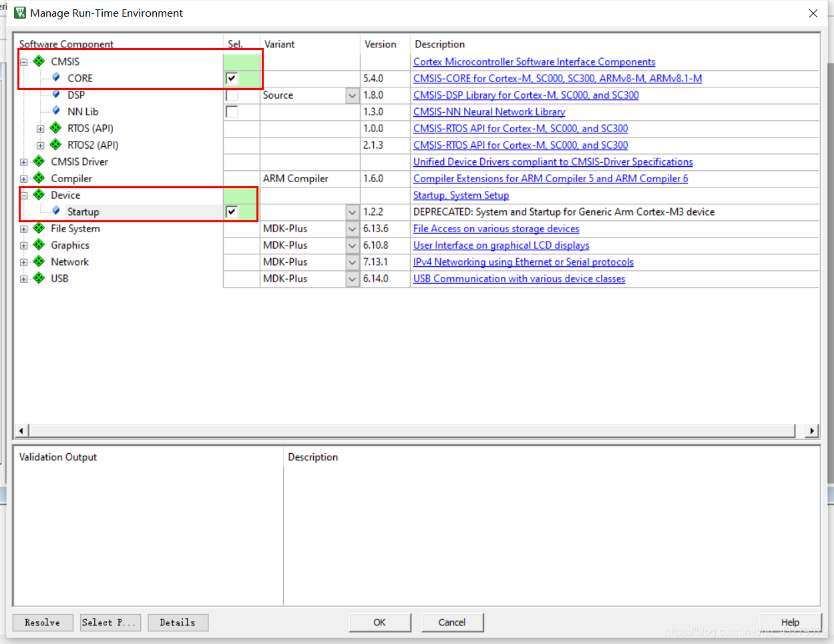834x644 pixels.
Task: Click the NN Lib blue component icon
Action: (x=56, y=111)
